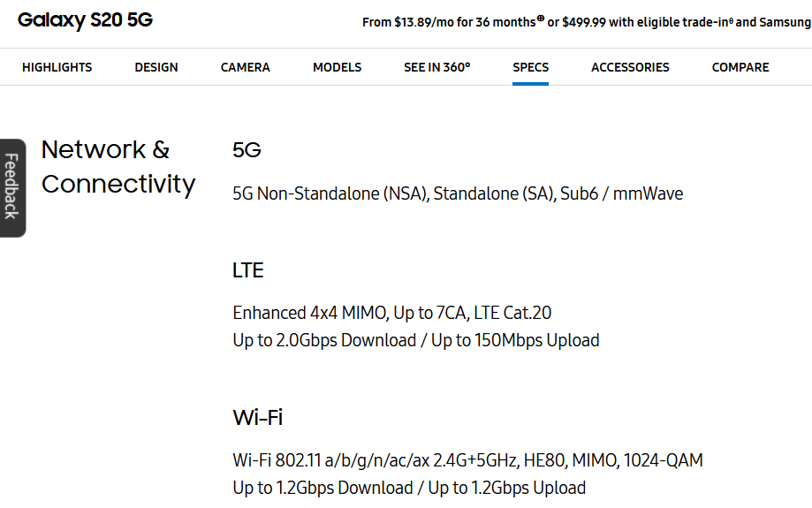Click the LTE spec heading
The width and height of the screenshot is (812, 508).
tap(247, 270)
